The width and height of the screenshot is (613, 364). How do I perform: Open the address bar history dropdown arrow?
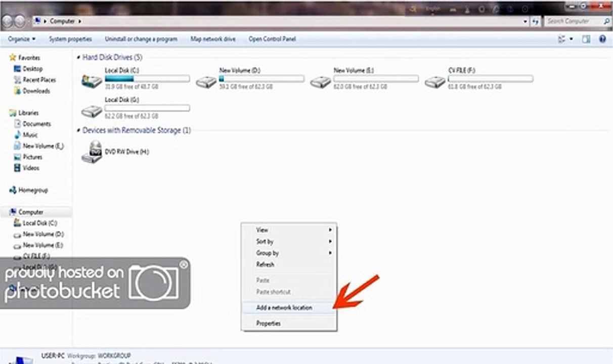(x=526, y=21)
